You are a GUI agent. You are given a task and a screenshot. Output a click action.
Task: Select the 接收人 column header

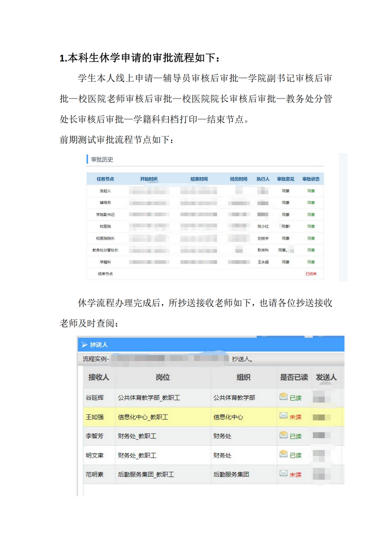pyautogui.click(x=98, y=377)
